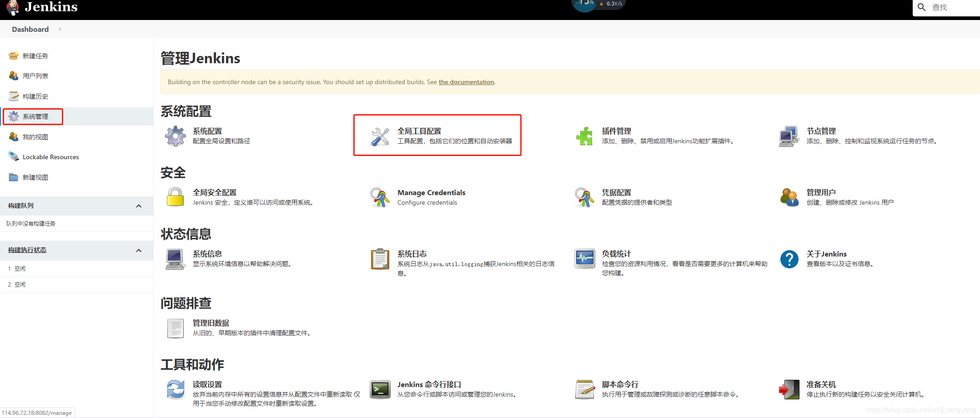Image resolution: width=980 pixels, height=418 pixels.
Task: Open the Dashboard breadcrumb dropdown arrow
Action: coord(60,29)
